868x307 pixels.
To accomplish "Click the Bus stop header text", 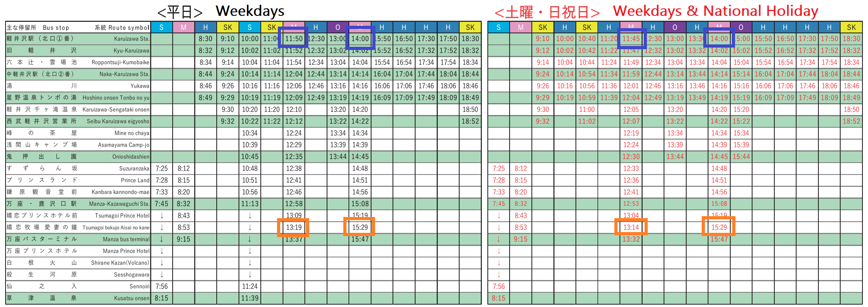I will click(x=56, y=27).
